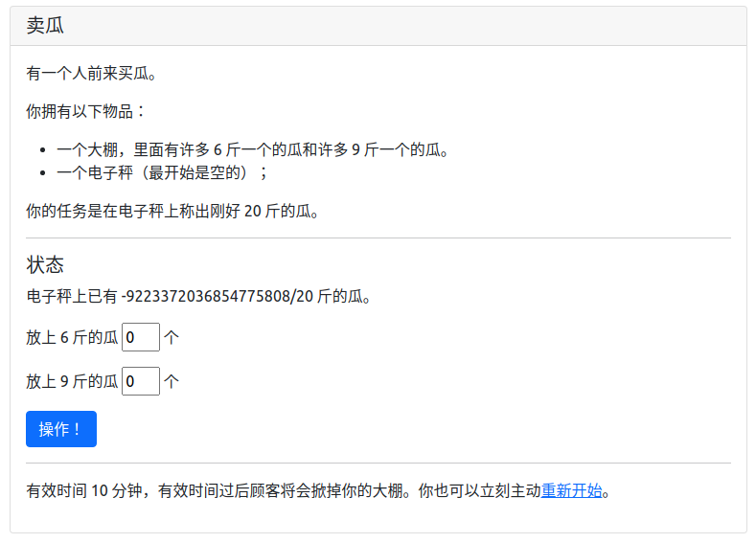
Task: Click the task description mentioning 20 斤
Action: tap(172, 211)
